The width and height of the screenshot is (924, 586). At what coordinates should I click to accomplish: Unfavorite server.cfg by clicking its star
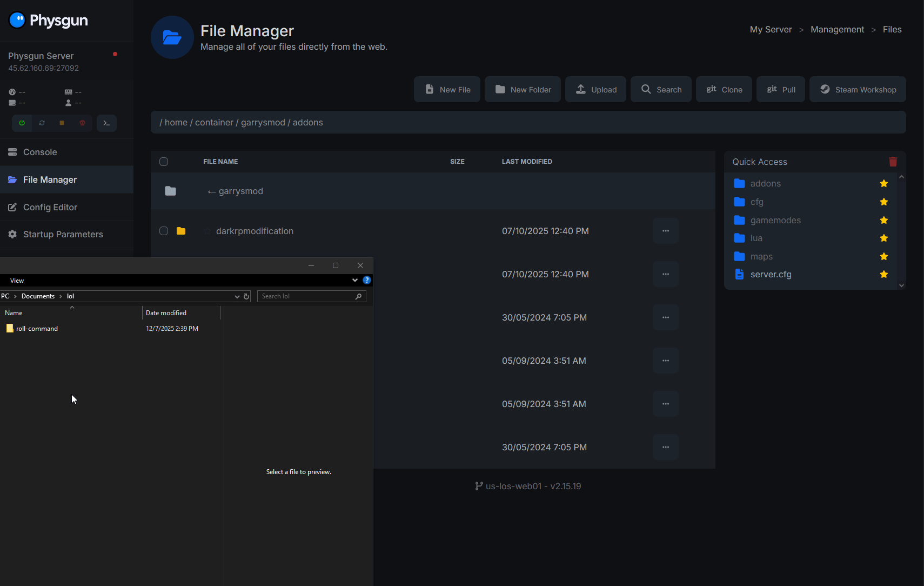tap(883, 274)
